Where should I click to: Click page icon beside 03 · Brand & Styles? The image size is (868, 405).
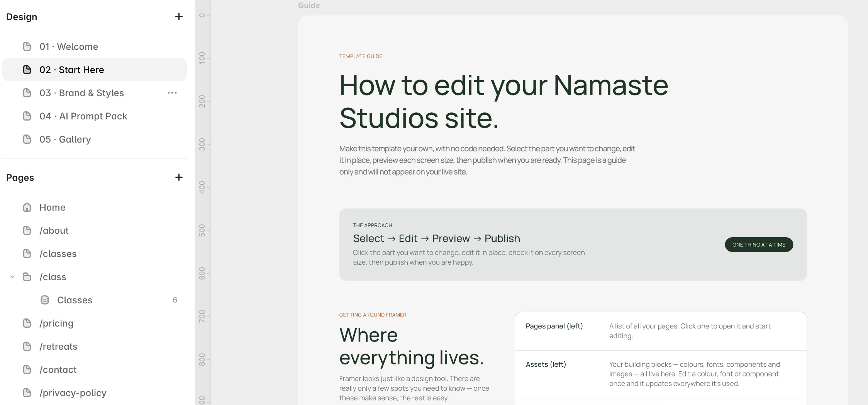(27, 93)
